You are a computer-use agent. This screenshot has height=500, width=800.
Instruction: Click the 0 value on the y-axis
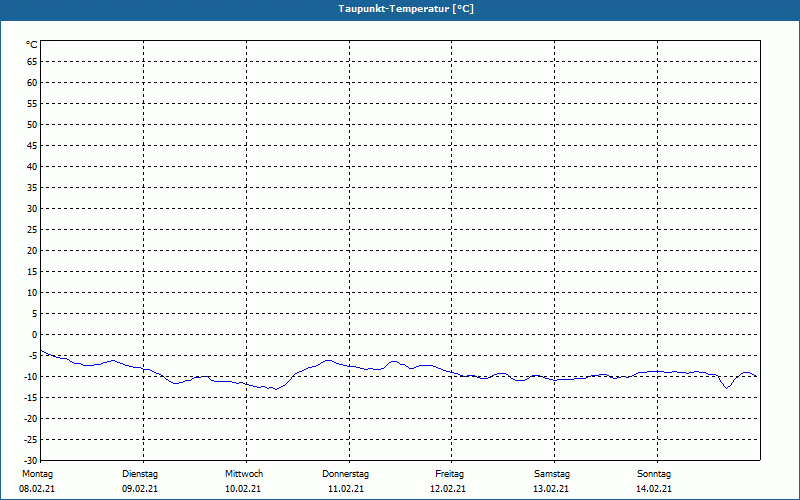coord(35,335)
